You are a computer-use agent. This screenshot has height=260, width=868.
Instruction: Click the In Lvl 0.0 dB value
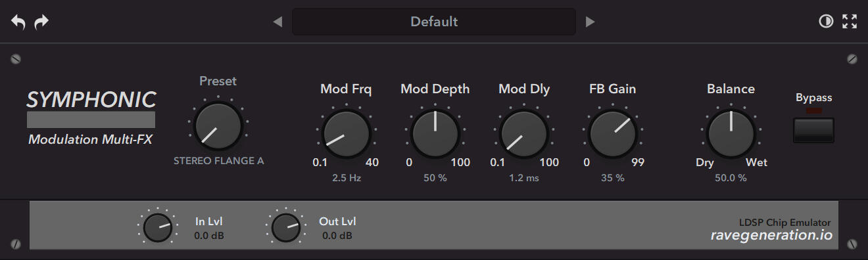[x=209, y=235]
